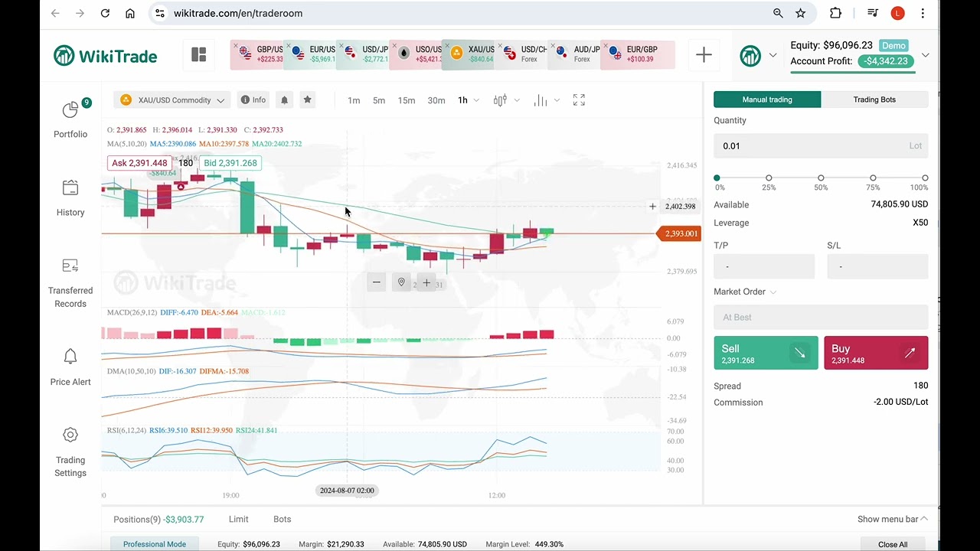Open the Limit orders tab
Viewport: 980px width, 551px height.
tap(239, 519)
